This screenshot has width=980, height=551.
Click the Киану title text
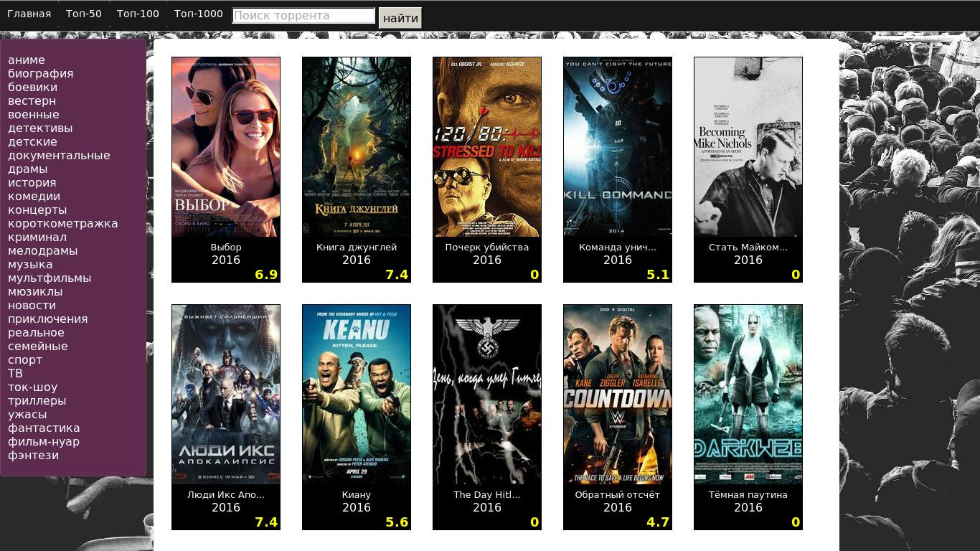(357, 495)
